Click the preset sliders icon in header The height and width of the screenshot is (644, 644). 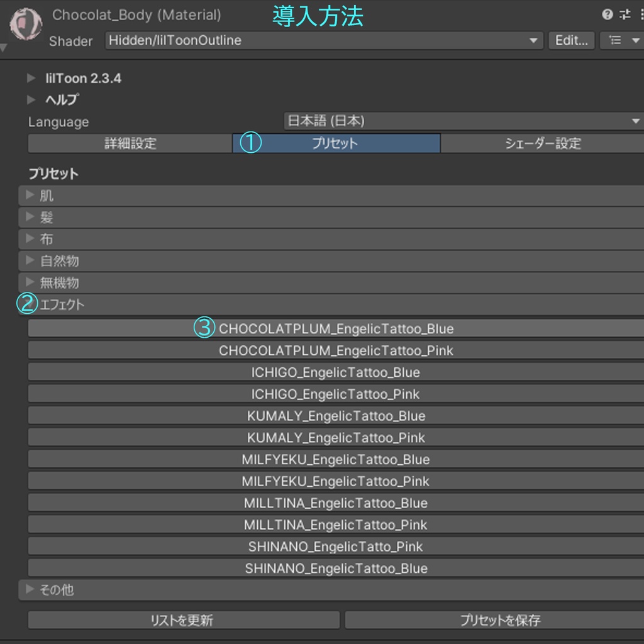625,15
